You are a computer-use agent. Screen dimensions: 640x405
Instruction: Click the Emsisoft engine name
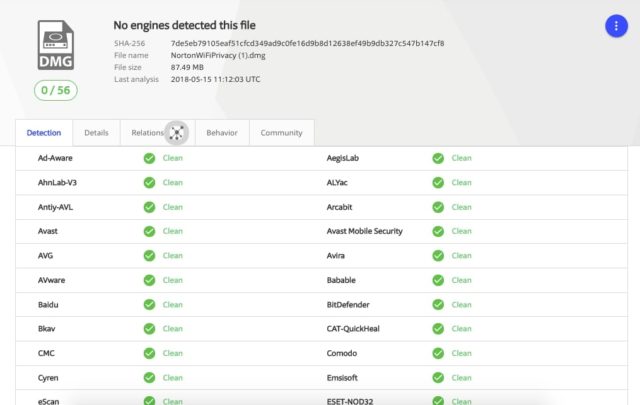pos(342,378)
